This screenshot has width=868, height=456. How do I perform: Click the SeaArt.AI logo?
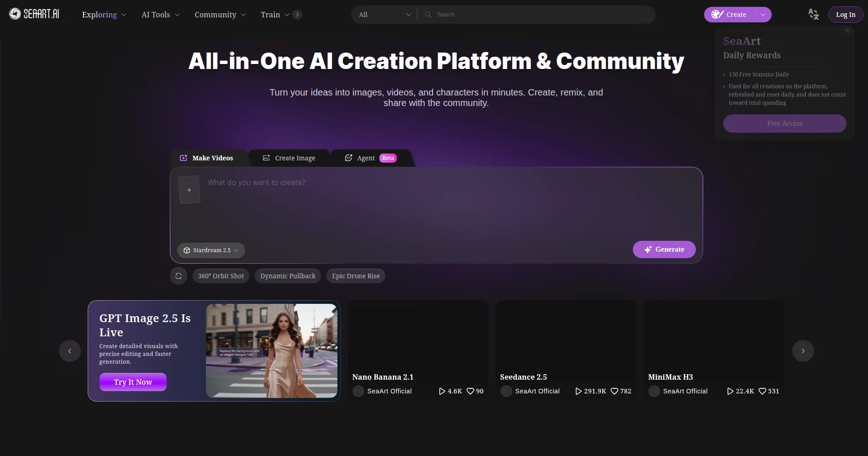pos(34,14)
